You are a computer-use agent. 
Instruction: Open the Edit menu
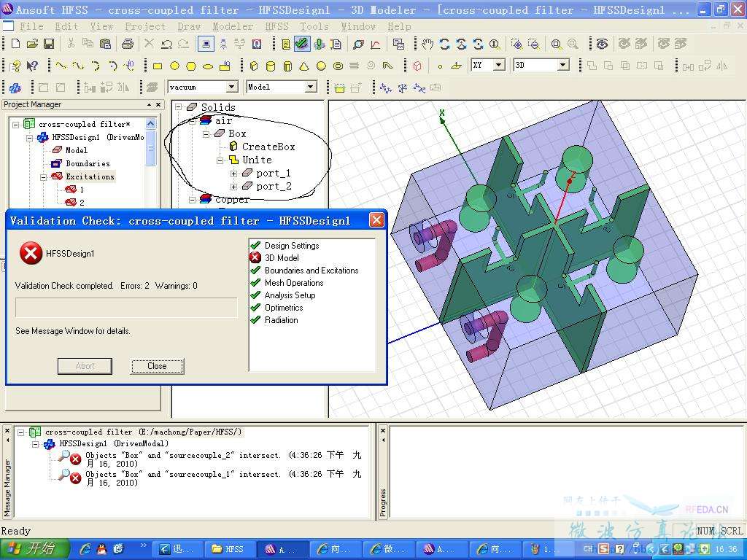coord(66,27)
